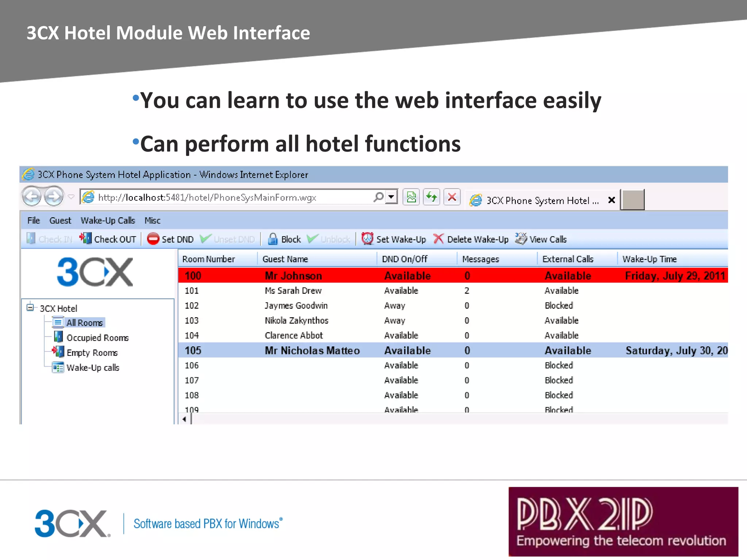Image resolution: width=747 pixels, height=560 pixels.
Task: Sort by Guest Name column header
Action: (x=317, y=259)
